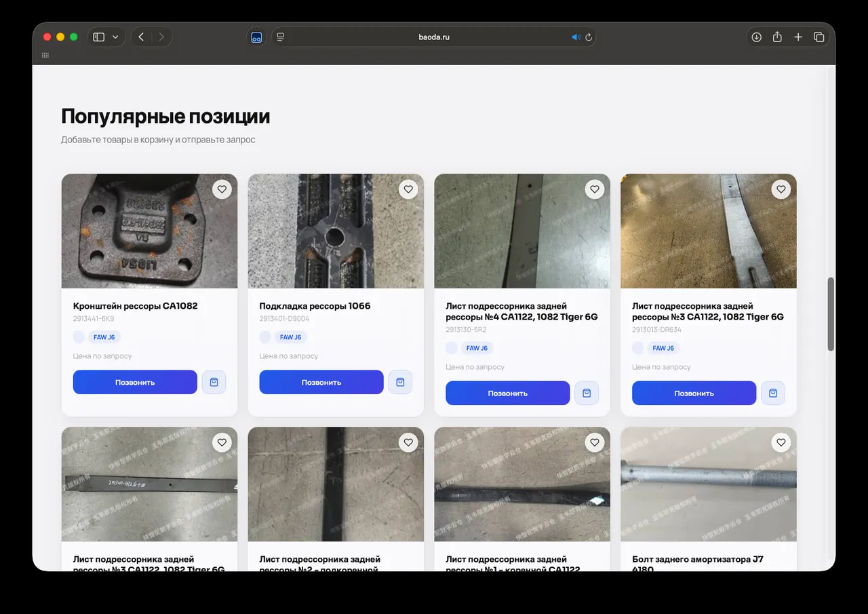The image size is (868, 614).
Task: Add Лист подрессорника №4 to cart
Action: (587, 393)
